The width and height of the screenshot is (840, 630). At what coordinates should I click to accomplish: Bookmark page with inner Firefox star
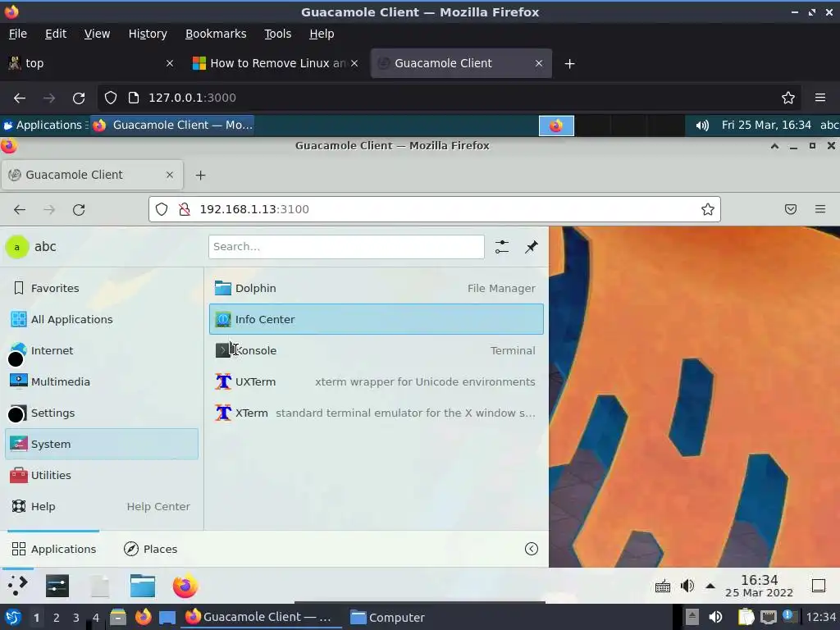coord(708,209)
